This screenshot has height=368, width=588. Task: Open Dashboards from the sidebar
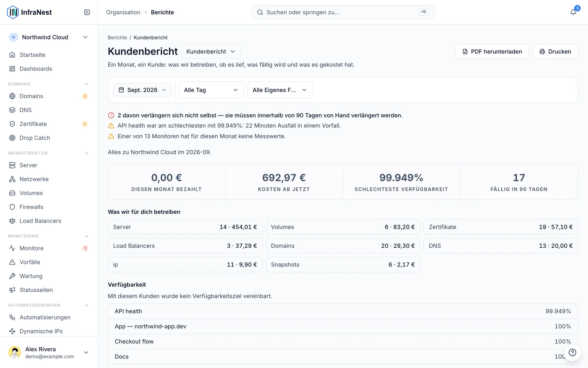coord(49,69)
